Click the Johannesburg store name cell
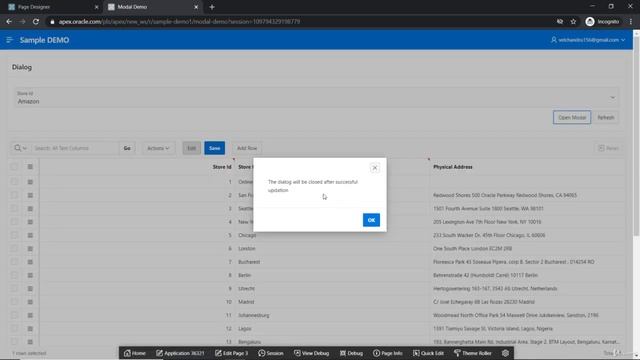Screen dimensions: 640x360 (x=253, y=315)
